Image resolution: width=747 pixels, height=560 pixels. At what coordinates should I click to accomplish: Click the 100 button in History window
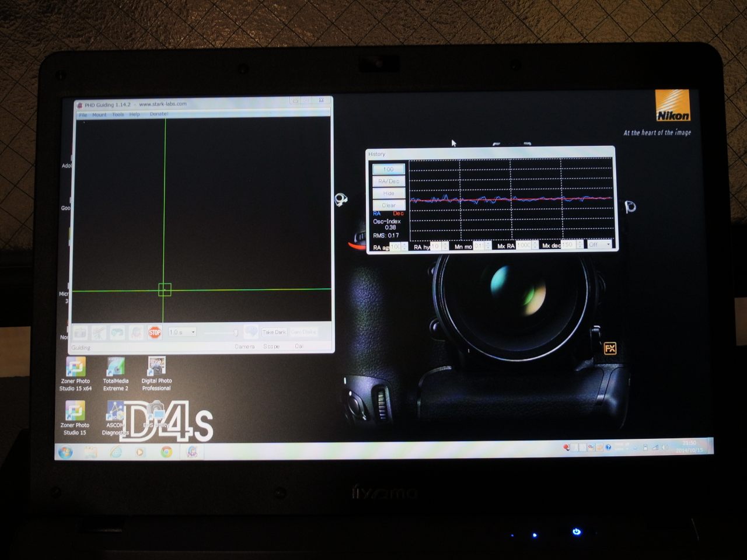389,169
